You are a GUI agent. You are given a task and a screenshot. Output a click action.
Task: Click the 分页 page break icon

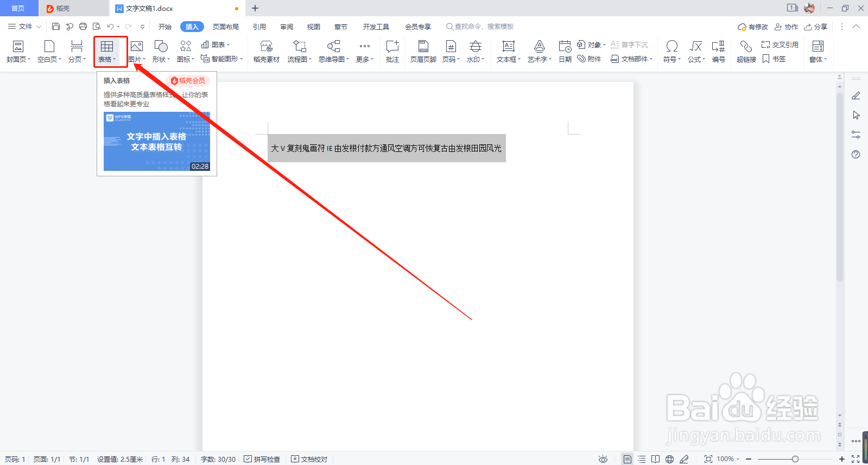click(77, 46)
